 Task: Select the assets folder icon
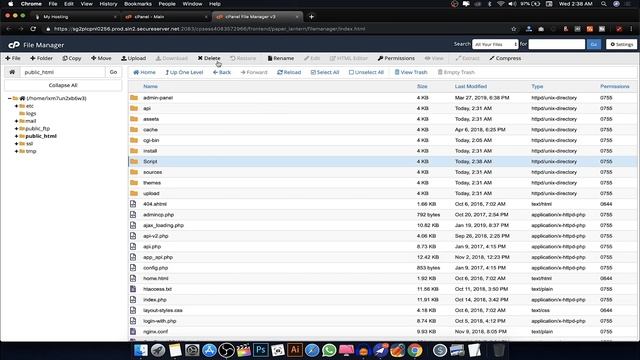[x=134, y=119]
